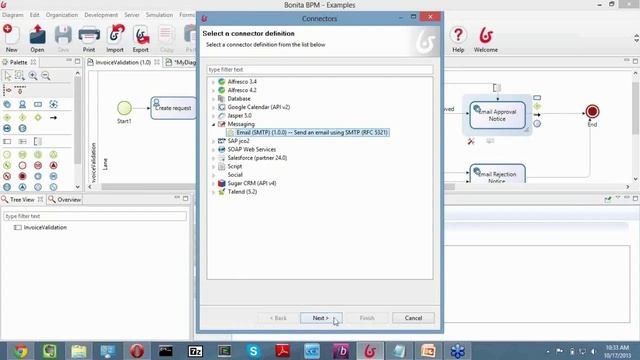640x360 pixels.
Task: Open Opera from the taskbar
Action: (x=137, y=351)
